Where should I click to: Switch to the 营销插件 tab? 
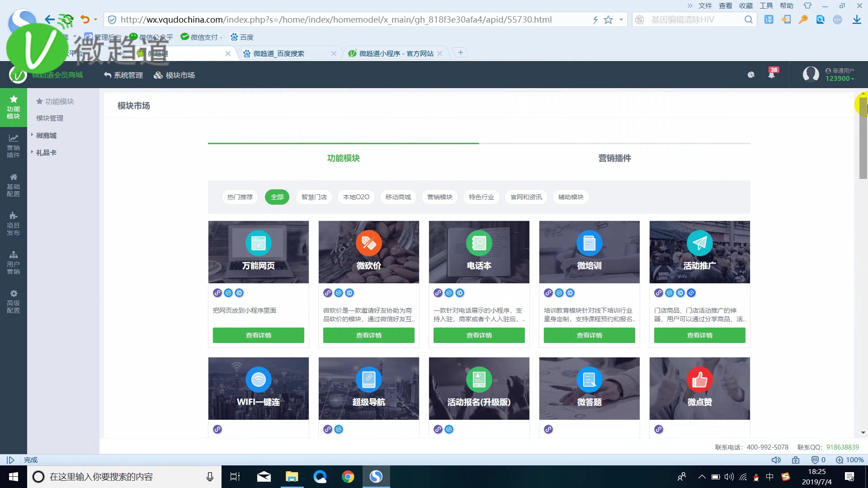pyautogui.click(x=615, y=158)
